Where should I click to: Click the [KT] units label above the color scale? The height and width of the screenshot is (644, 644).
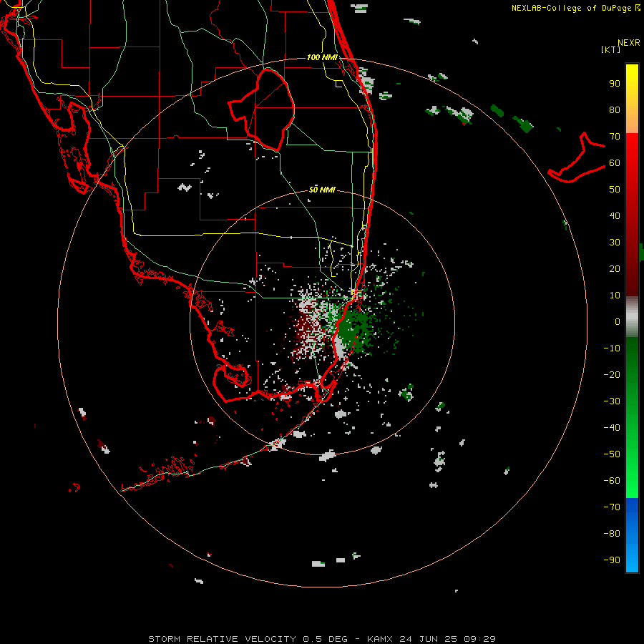[610, 49]
